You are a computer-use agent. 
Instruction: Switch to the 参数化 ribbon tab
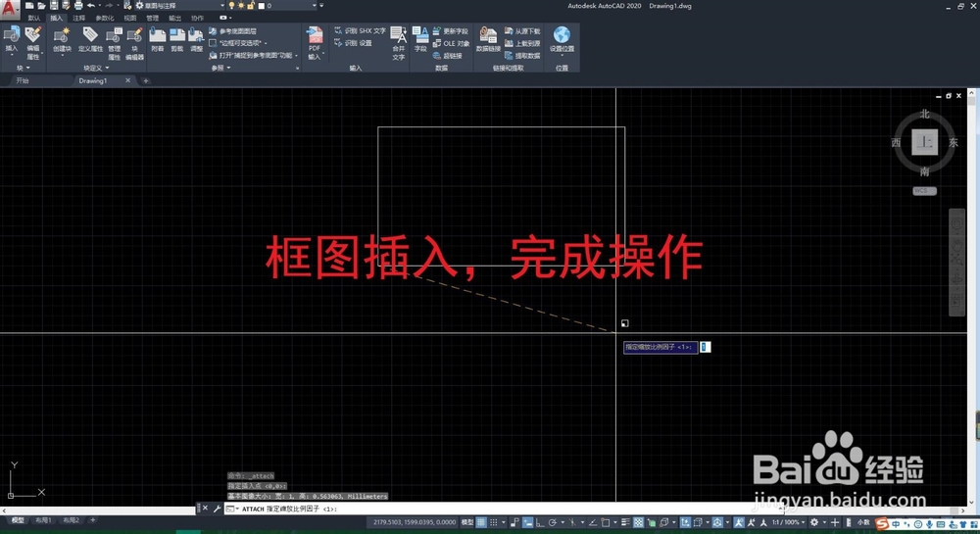pyautogui.click(x=105, y=18)
